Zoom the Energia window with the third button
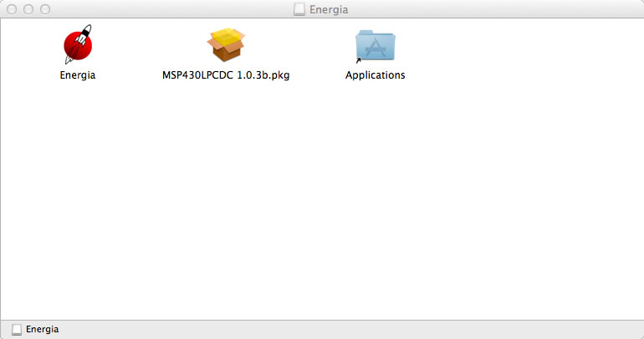Image resolution: width=644 pixels, height=339 pixels. 45,9
